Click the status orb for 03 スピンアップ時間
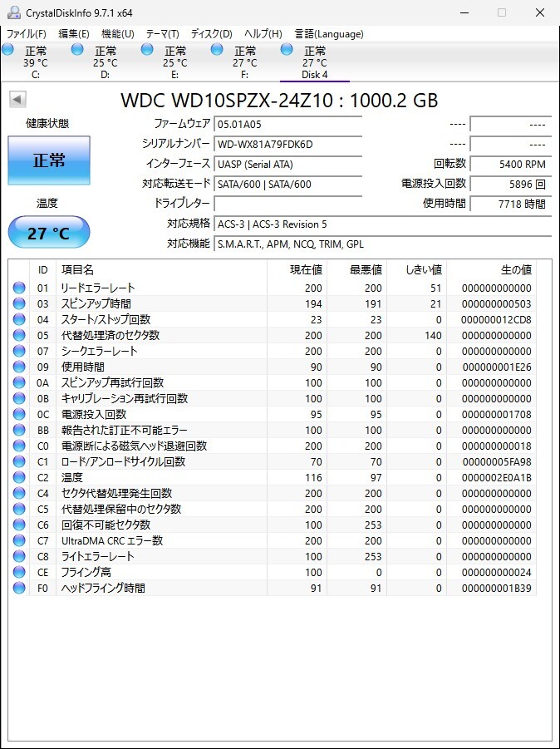 point(19,303)
